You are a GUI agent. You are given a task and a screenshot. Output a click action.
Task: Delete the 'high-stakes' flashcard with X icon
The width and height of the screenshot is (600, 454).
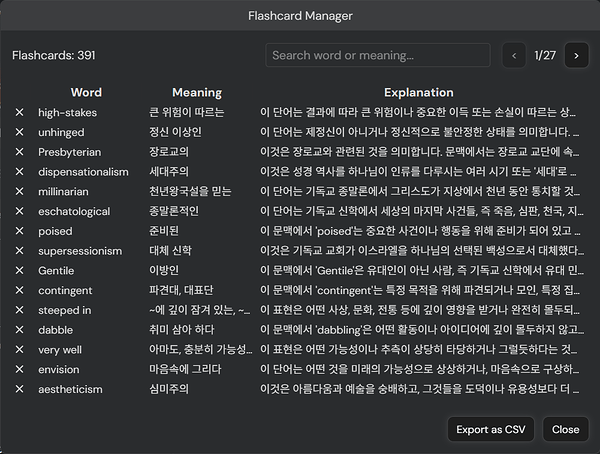(x=19, y=112)
